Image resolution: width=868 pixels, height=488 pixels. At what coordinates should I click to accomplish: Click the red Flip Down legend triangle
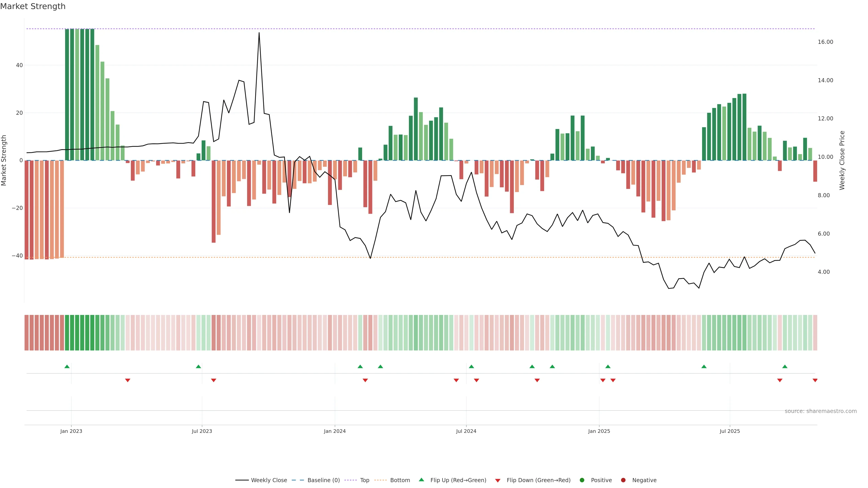tap(498, 480)
